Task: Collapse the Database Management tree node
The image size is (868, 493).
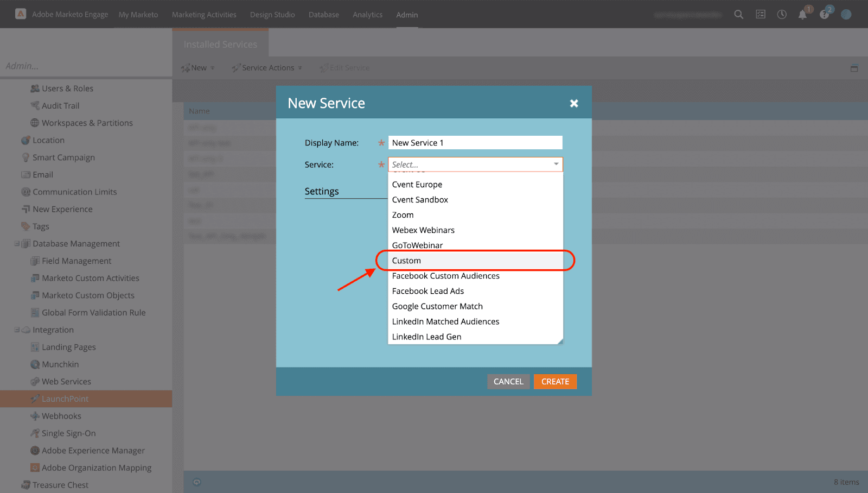Action: coord(17,244)
